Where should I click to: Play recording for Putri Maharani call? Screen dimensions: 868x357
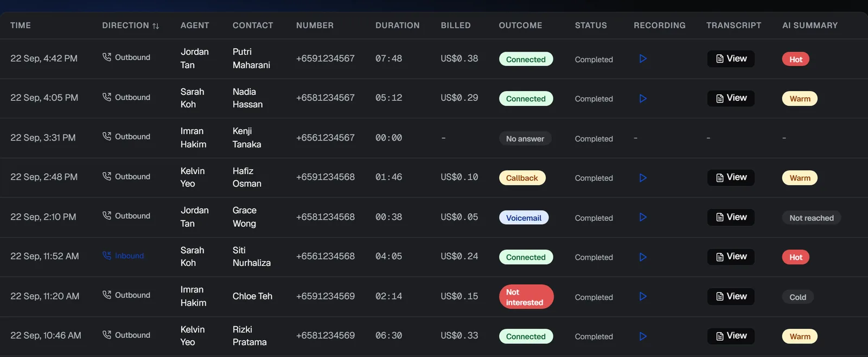point(643,59)
